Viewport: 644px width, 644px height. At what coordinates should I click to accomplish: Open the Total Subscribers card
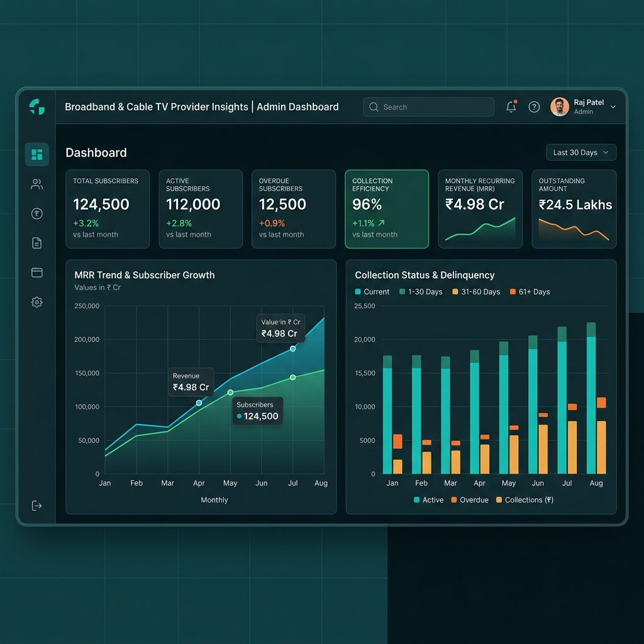coord(108,209)
